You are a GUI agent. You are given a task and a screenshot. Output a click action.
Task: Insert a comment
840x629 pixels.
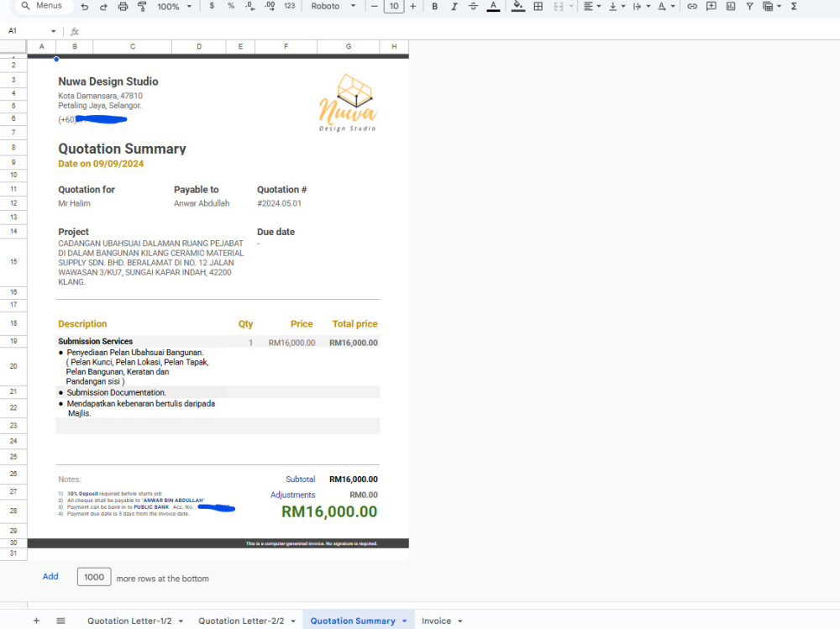711,7
